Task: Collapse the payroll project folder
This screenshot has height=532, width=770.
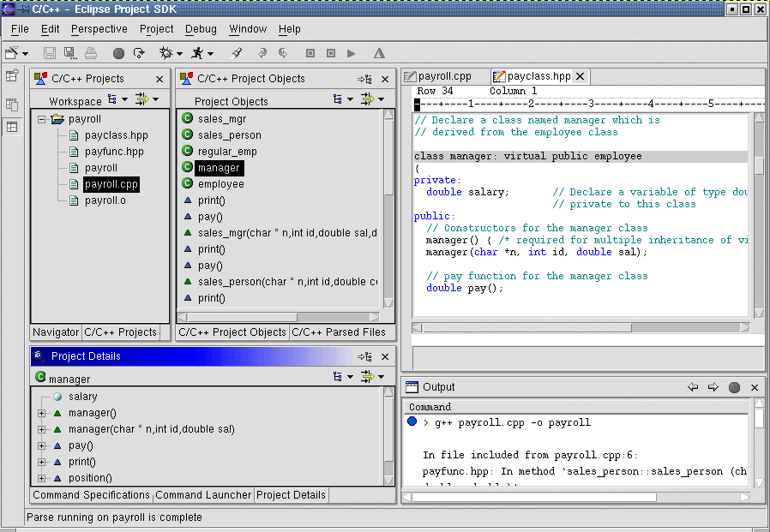Action: (42, 119)
